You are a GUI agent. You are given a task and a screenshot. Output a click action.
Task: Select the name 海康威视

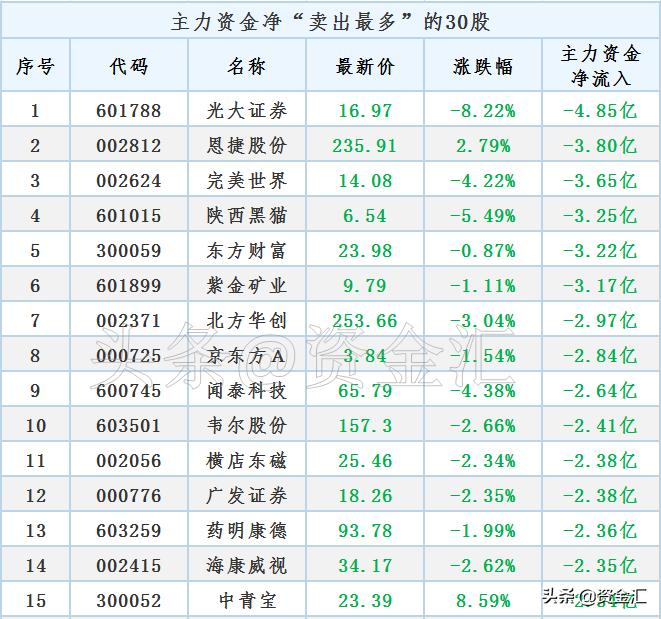pyautogui.click(x=247, y=566)
